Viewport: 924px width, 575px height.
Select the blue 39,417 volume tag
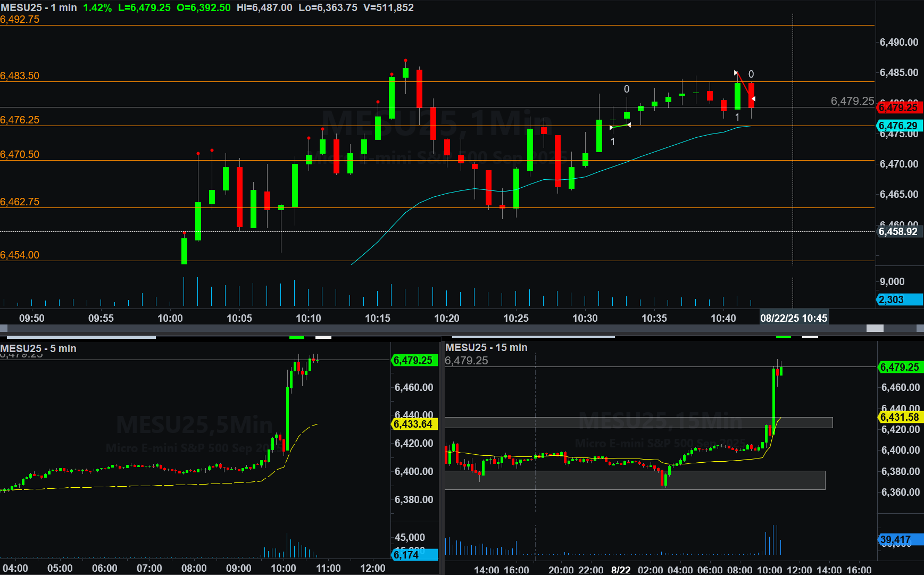click(x=899, y=540)
